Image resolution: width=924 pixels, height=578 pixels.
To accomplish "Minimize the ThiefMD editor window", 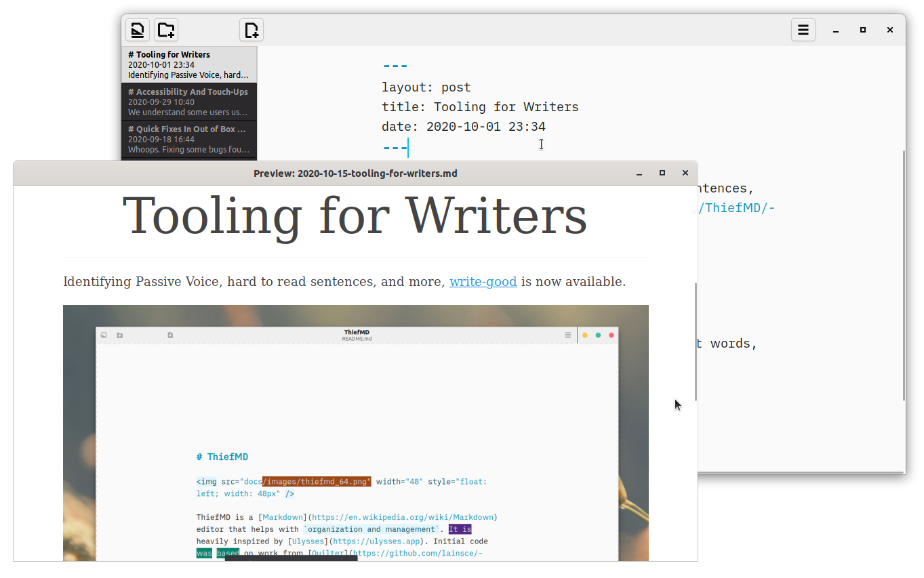I will pyautogui.click(x=837, y=30).
